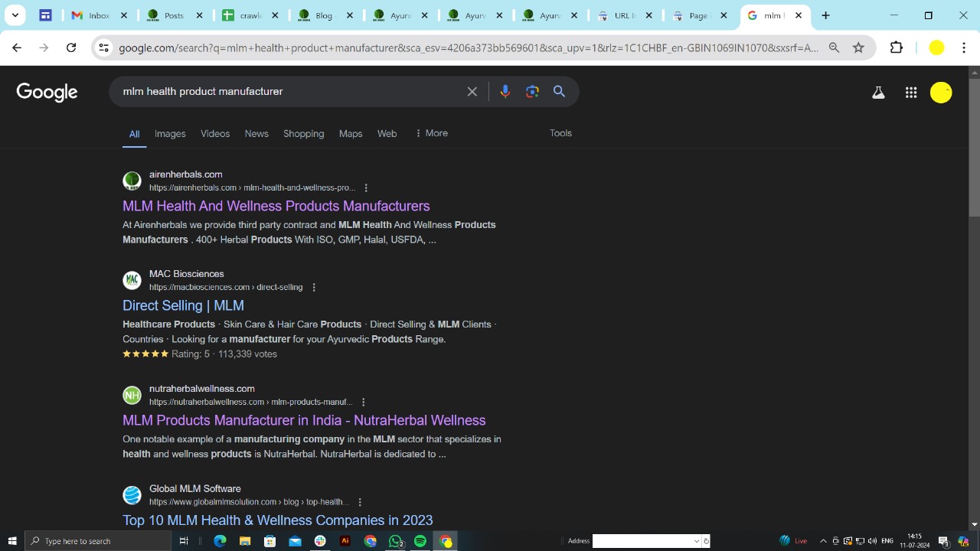Switch to the Videos tab

215,133
